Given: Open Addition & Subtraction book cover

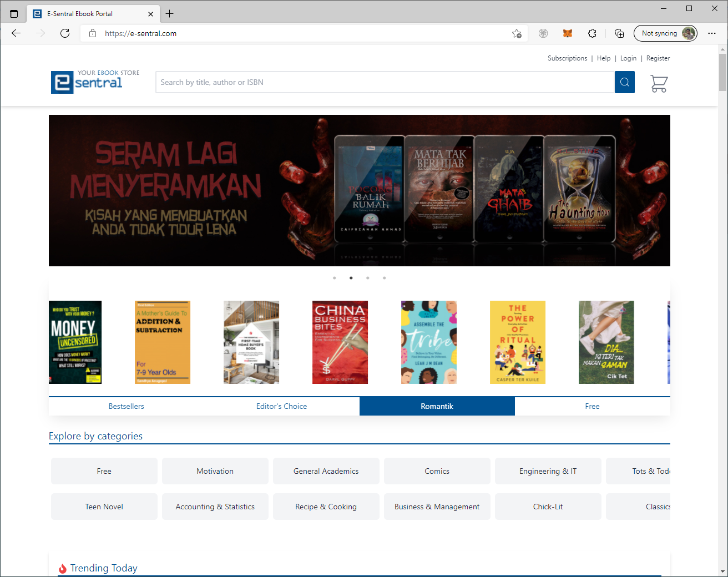Looking at the screenshot, I should pos(163,342).
